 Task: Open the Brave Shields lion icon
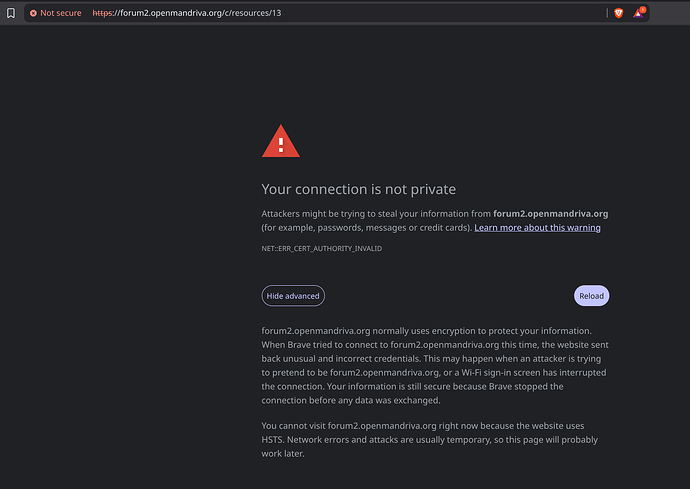click(618, 13)
